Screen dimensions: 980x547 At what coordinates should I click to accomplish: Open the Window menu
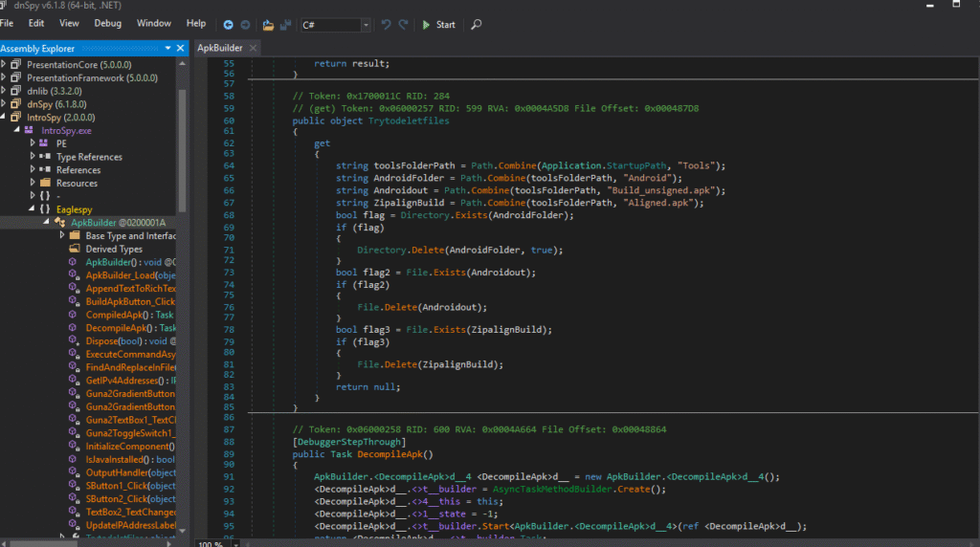pyautogui.click(x=154, y=23)
